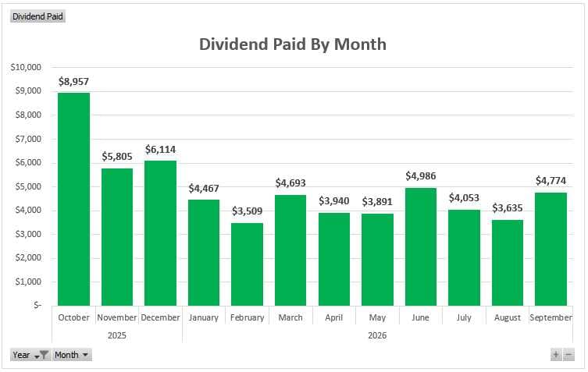
Task: Click the $4,053 data label
Action: pos(465,198)
